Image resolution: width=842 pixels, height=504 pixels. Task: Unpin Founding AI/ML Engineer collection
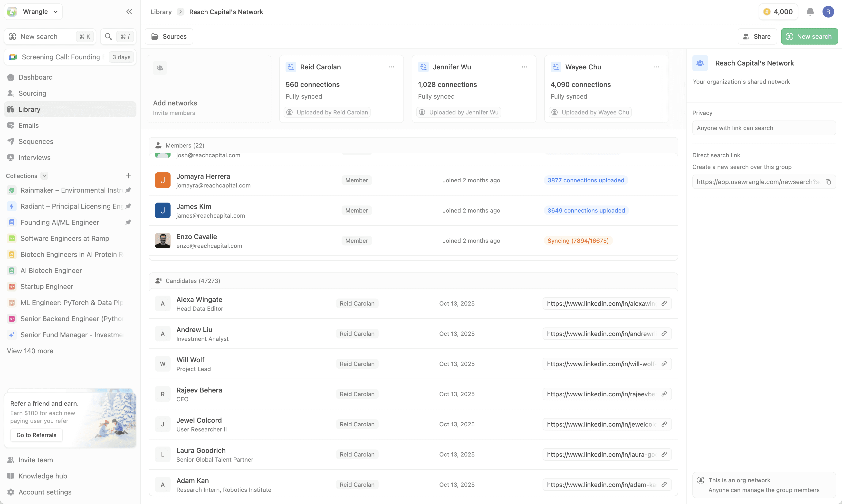click(128, 223)
